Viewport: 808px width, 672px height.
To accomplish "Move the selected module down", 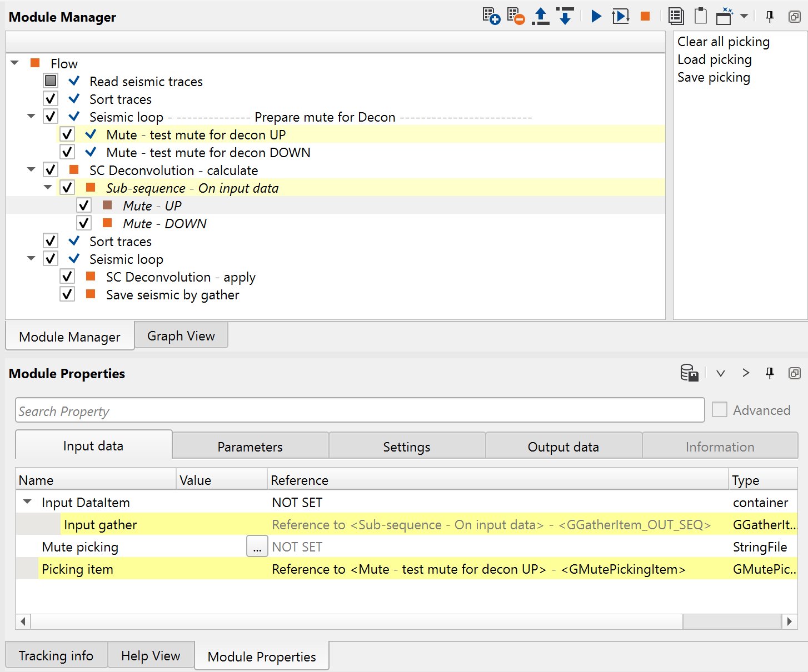I will coord(565,16).
